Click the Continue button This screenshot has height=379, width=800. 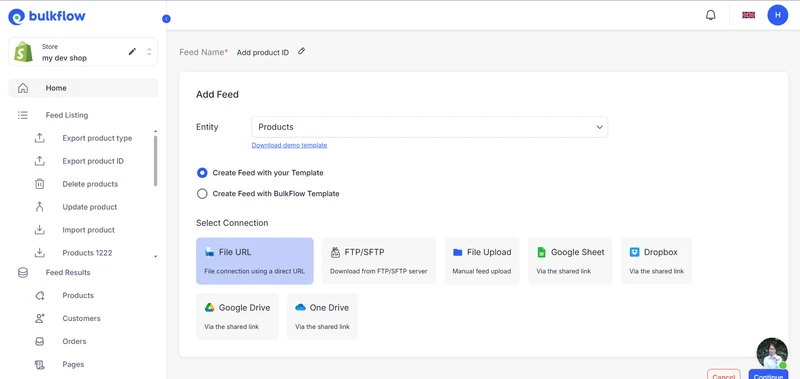(768, 375)
